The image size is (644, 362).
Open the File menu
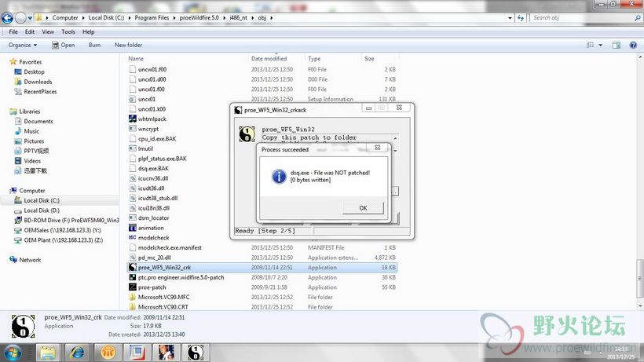[13, 31]
